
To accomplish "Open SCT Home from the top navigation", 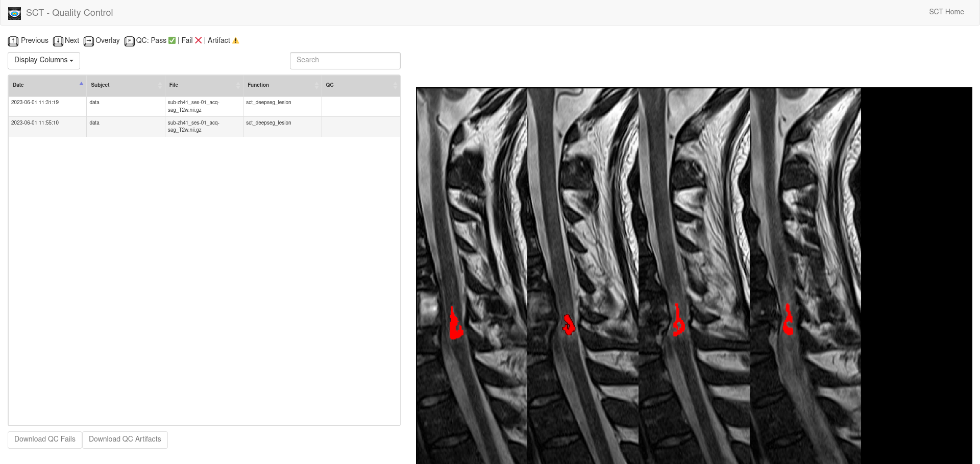I will tap(946, 12).
